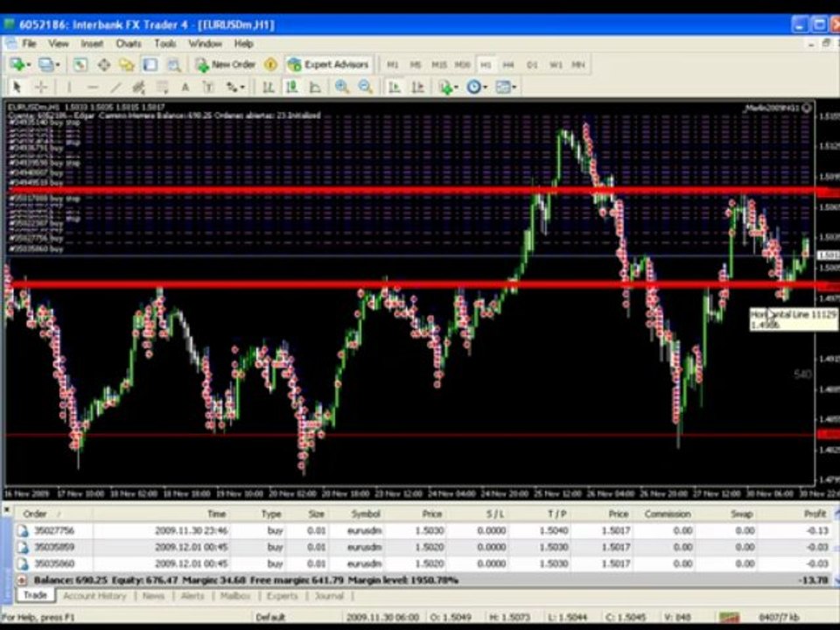Toggle chart Auto Scroll

click(395, 87)
